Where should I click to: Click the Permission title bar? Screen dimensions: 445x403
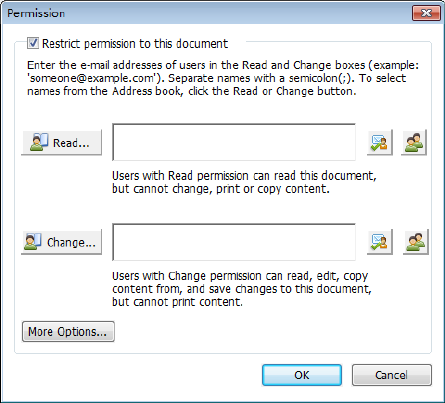coord(207,13)
